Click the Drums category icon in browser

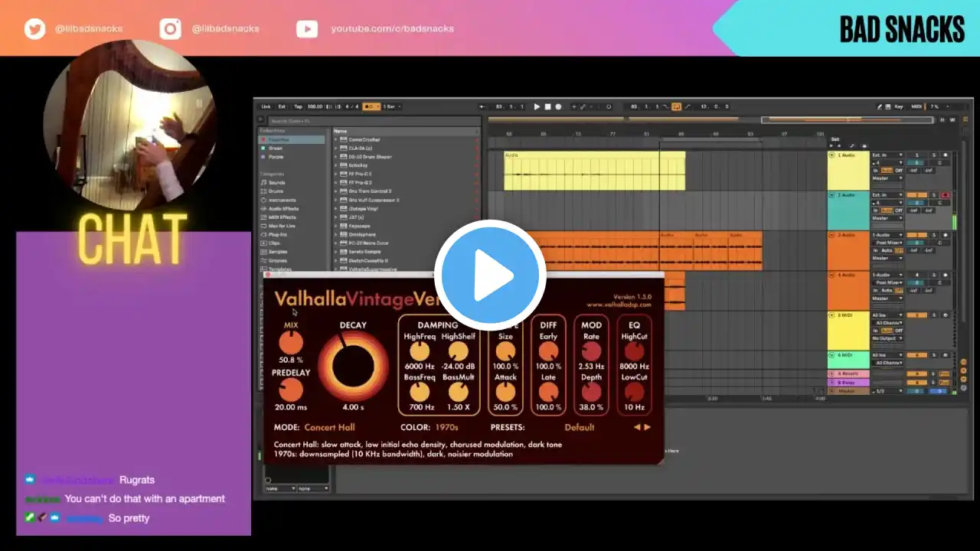click(263, 191)
